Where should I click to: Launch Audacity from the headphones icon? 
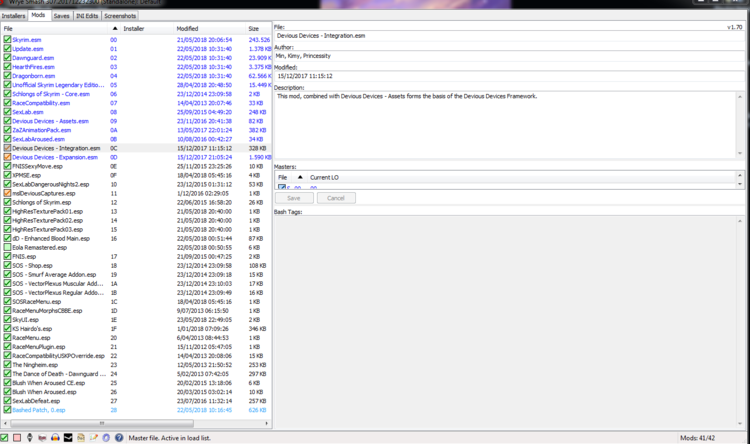pyautogui.click(x=55, y=438)
